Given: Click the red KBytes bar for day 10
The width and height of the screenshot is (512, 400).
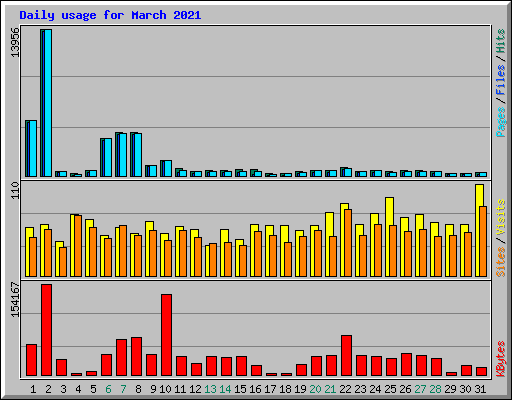Looking at the screenshot, I should 167,335.
